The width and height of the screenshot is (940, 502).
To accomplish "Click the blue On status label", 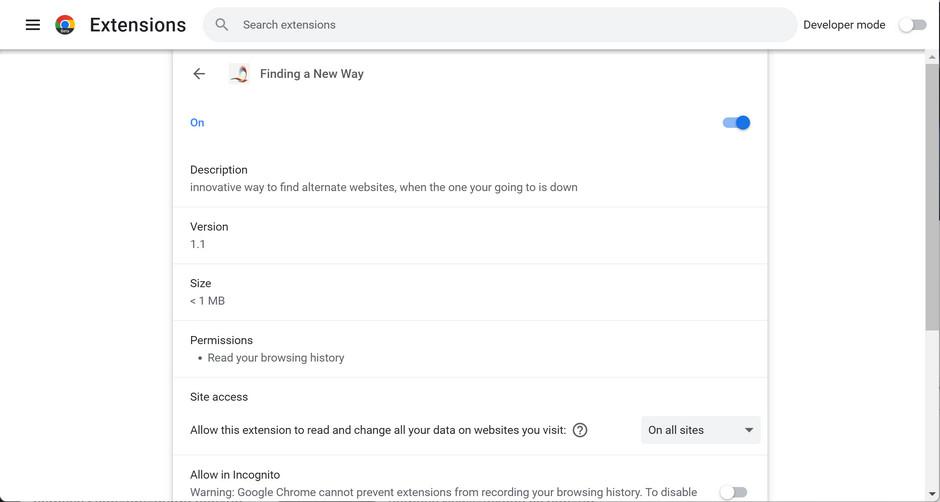I will pyautogui.click(x=197, y=123).
